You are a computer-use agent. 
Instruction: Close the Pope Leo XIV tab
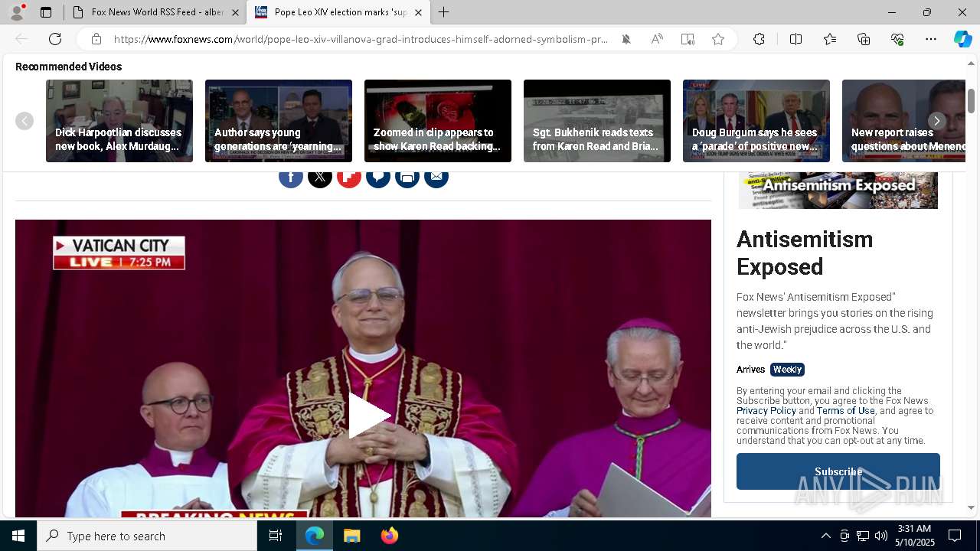coord(418,12)
